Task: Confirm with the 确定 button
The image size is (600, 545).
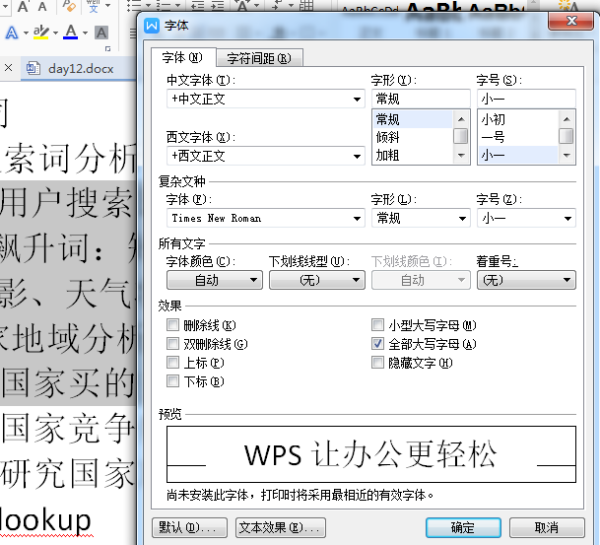Action: [463, 528]
